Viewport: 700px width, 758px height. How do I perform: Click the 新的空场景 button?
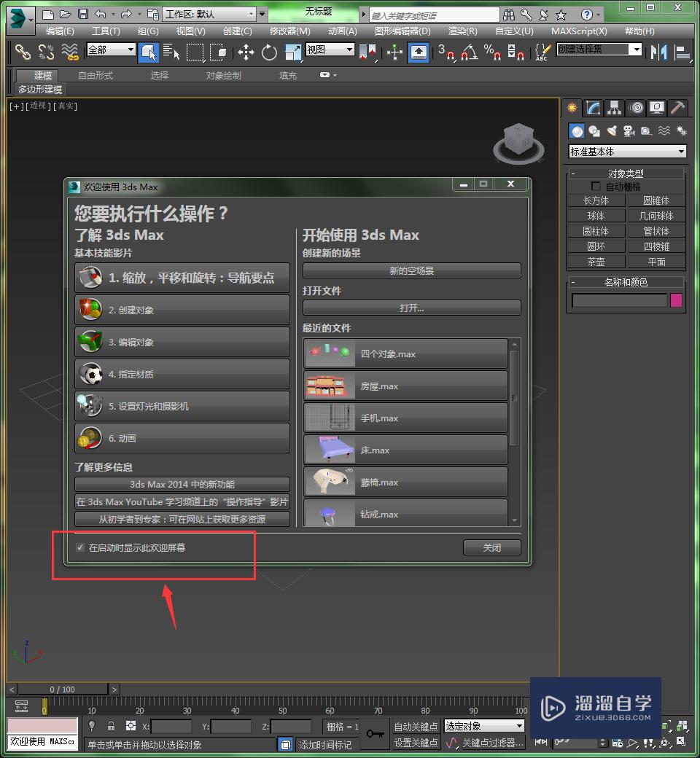tap(412, 270)
